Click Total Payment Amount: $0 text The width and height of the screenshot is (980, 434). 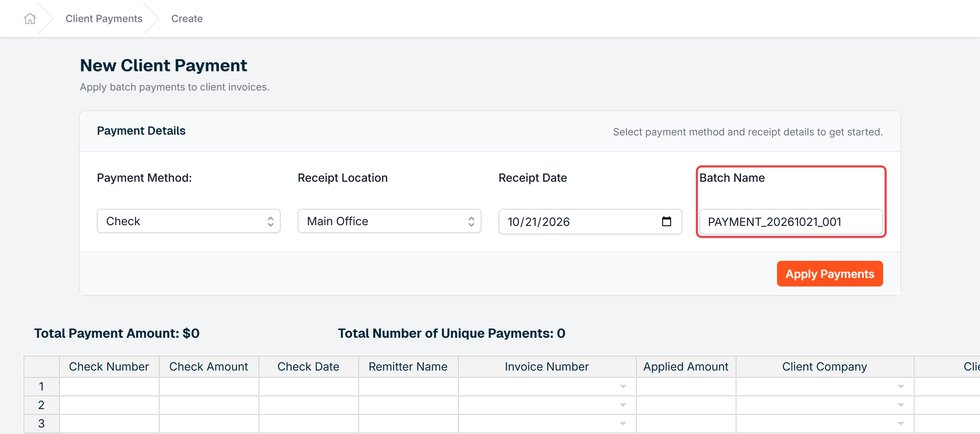point(117,333)
